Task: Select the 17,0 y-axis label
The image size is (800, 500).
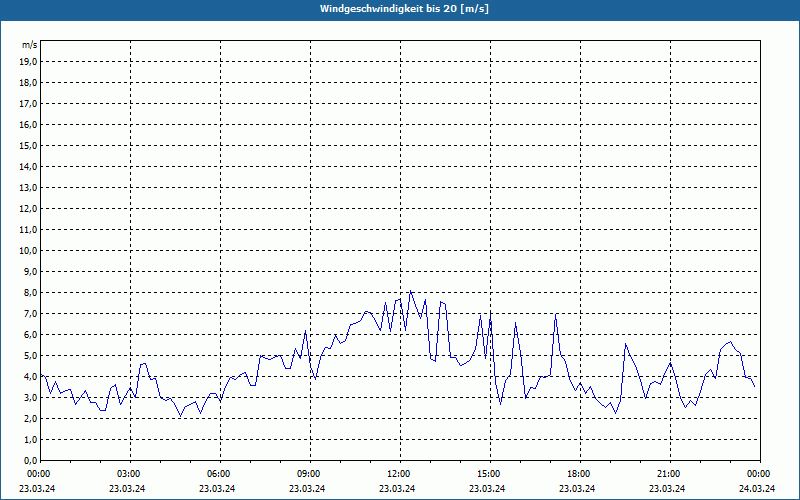Action: [x=29, y=104]
